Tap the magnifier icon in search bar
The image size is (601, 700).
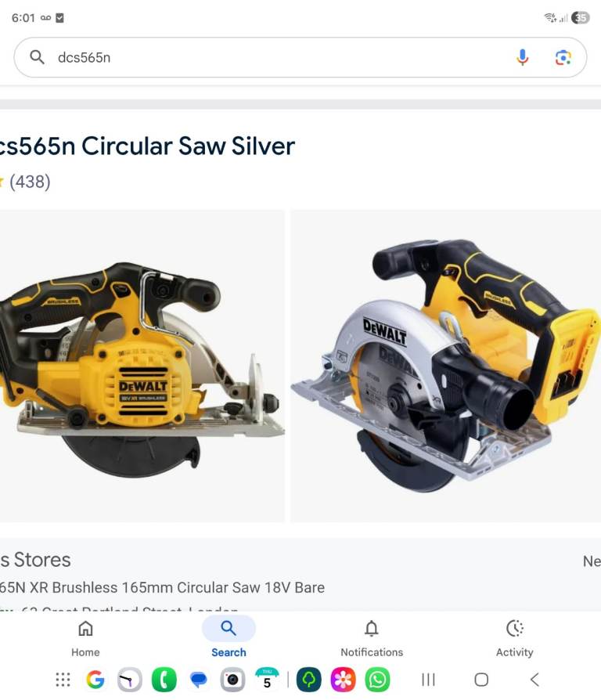coord(37,57)
